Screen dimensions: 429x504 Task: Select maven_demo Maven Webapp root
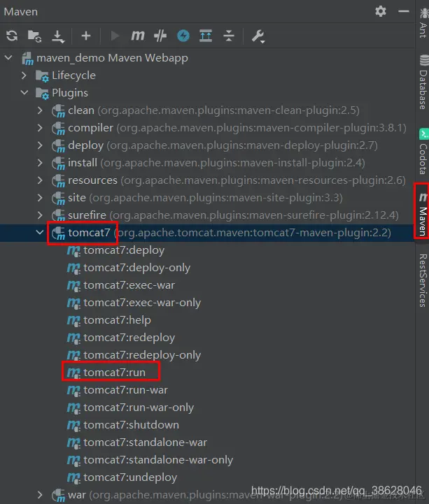click(x=112, y=58)
